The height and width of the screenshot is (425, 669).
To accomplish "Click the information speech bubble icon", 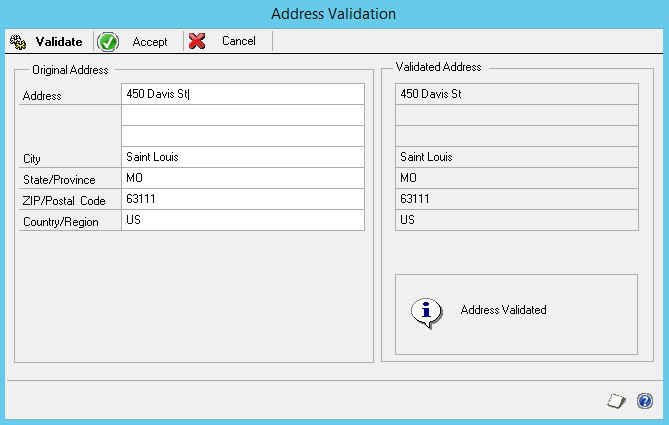I will tap(426, 310).
